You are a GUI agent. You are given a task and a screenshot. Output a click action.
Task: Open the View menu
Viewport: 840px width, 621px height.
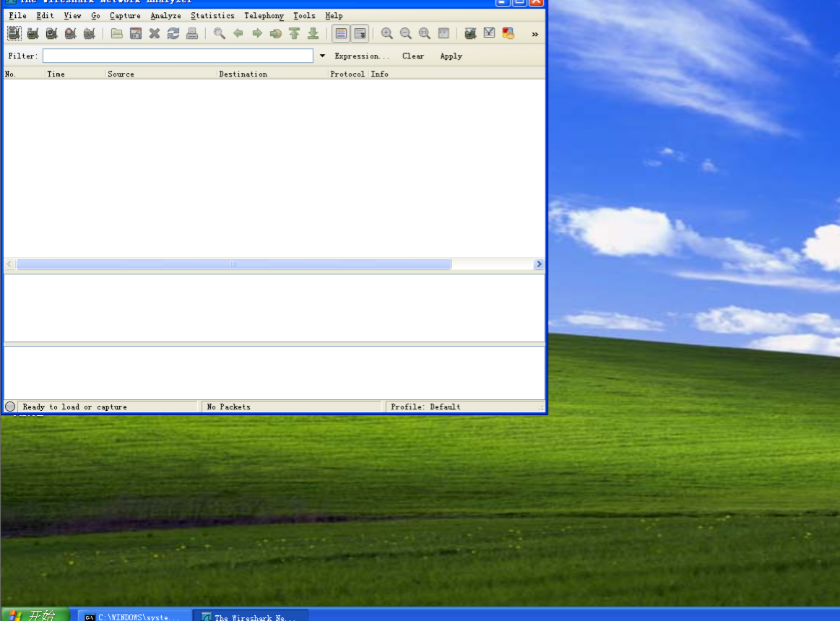point(72,16)
